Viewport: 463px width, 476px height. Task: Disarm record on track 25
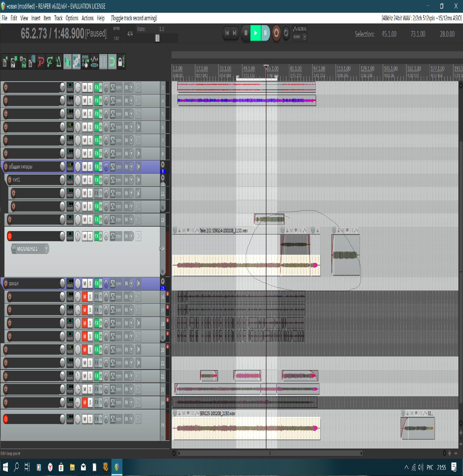[x=6, y=419]
